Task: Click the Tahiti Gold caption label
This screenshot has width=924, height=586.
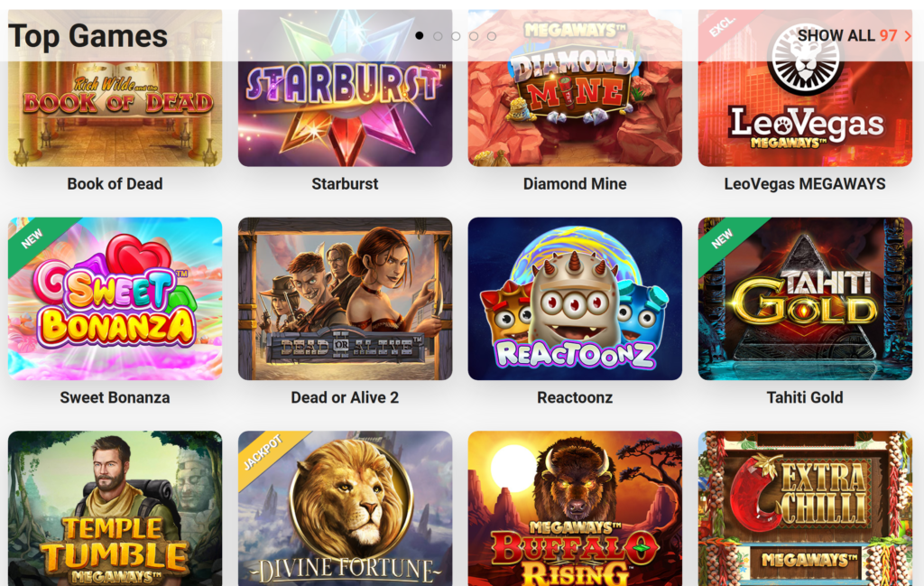Action: tap(805, 397)
